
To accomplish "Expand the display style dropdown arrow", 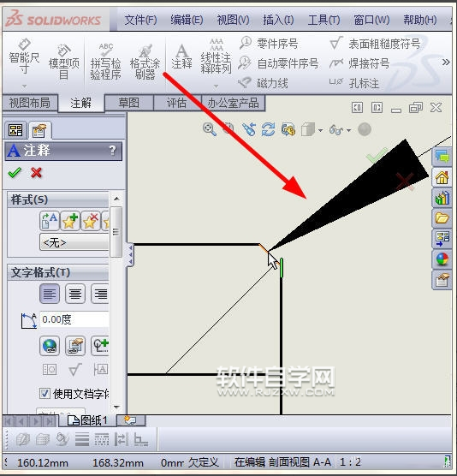I will (x=320, y=130).
